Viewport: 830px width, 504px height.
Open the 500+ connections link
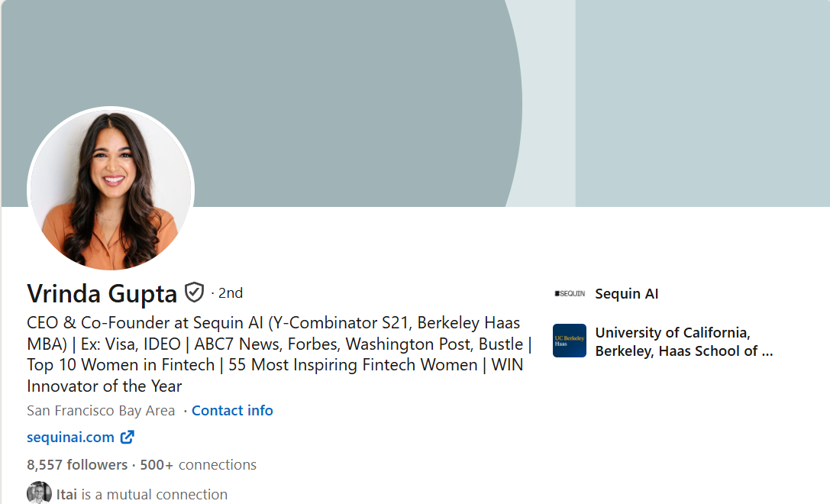[199, 465]
